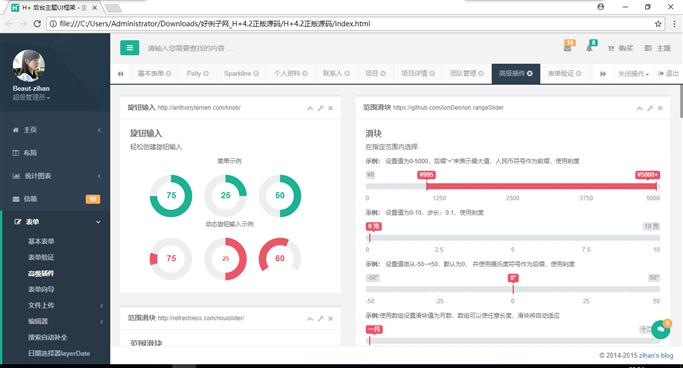This screenshot has height=368, width=683.
Task: Open wrench settings on 旋钮输入 panel
Action: pyautogui.click(x=320, y=108)
